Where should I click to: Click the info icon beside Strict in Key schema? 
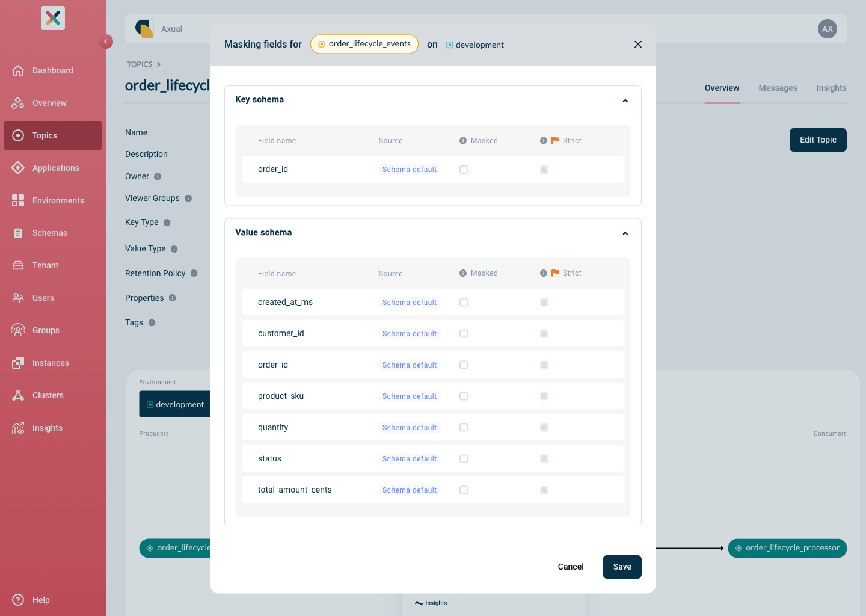(x=544, y=141)
